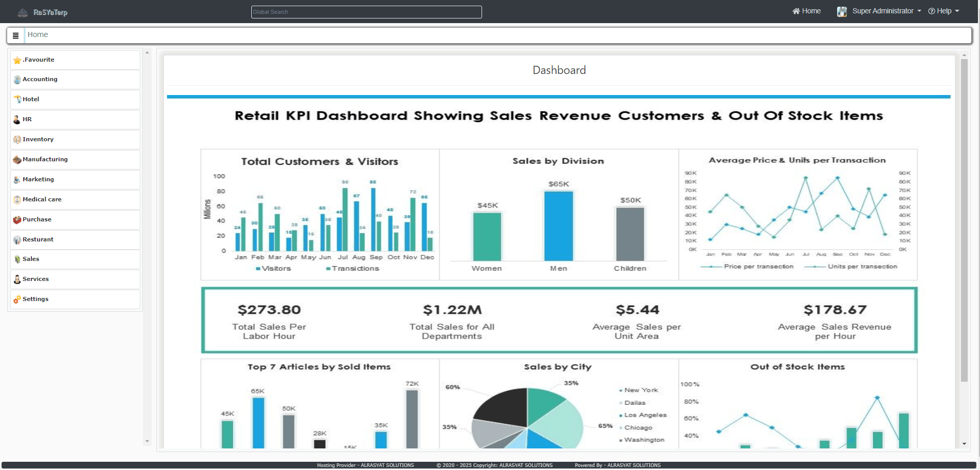The height and width of the screenshot is (470, 980).
Task: Select the Medical care menu item
Action: tap(42, 200)
